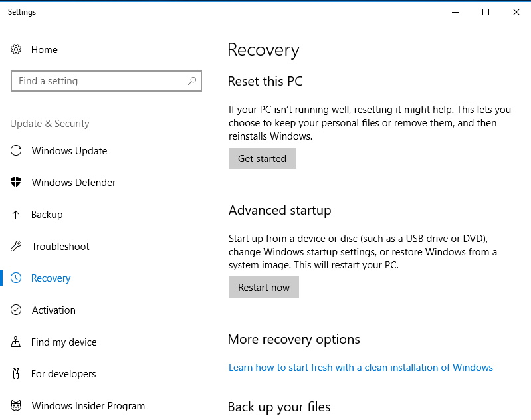Minimize the Settings window
The image size is (531, 420).
(455, 12)
